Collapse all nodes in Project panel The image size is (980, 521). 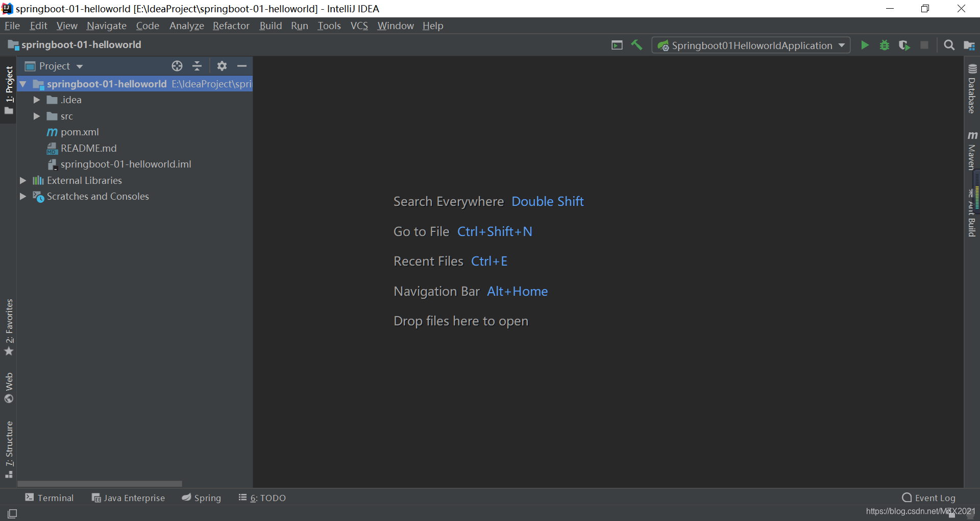pyautogui.click(x=197, y=66)
